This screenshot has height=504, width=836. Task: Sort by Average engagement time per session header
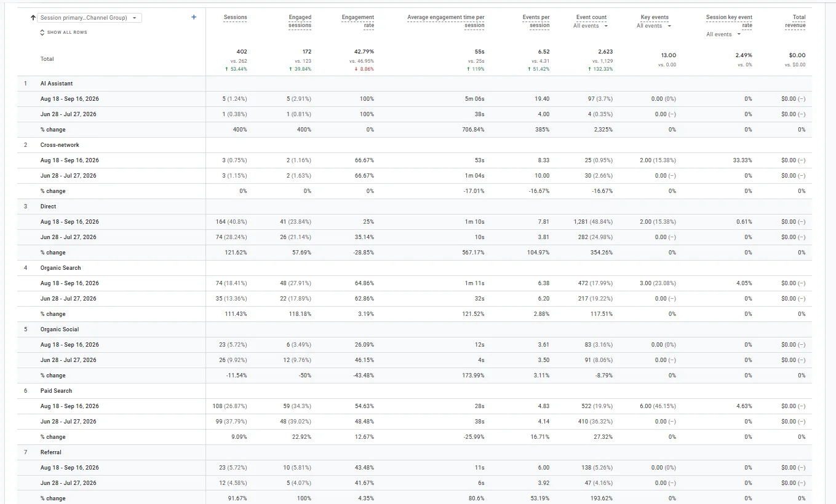[446, 22]
